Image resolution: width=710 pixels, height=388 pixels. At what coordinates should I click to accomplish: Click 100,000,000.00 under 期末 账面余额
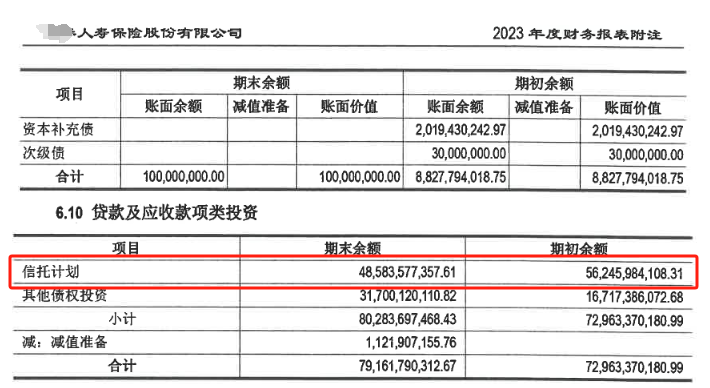coord(184,177)
